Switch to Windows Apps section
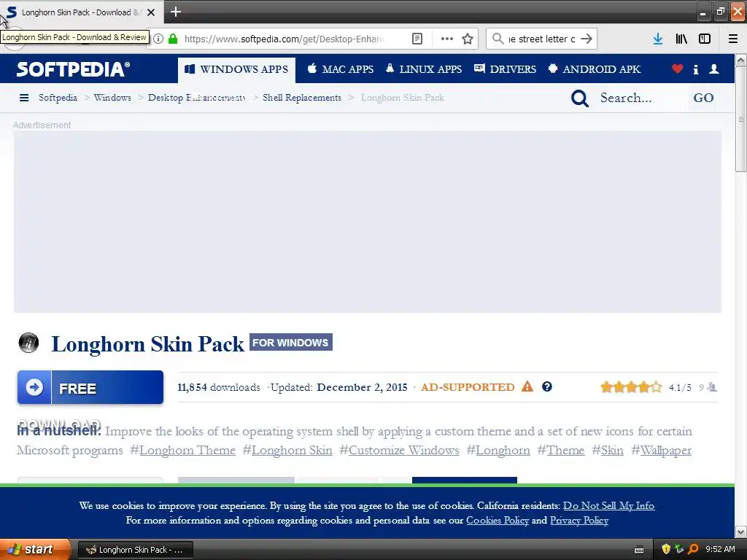The image size is (747, 560). [236, 69]
